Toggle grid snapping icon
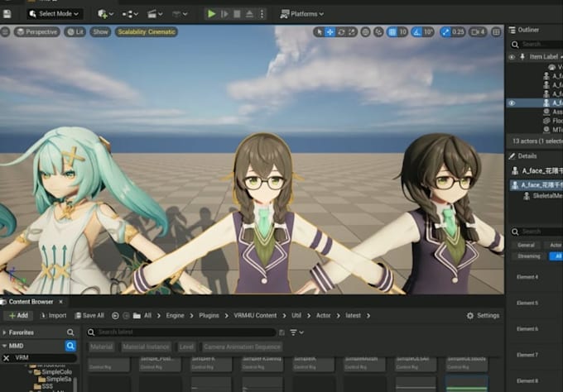This screenshot has height=392, width=563. (392, 32)
